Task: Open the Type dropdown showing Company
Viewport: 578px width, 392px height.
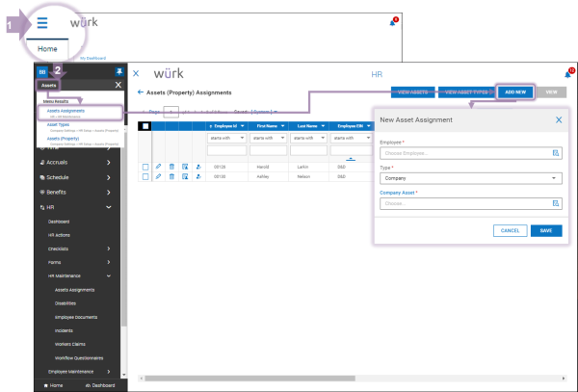Action: [x=471, y=178]
